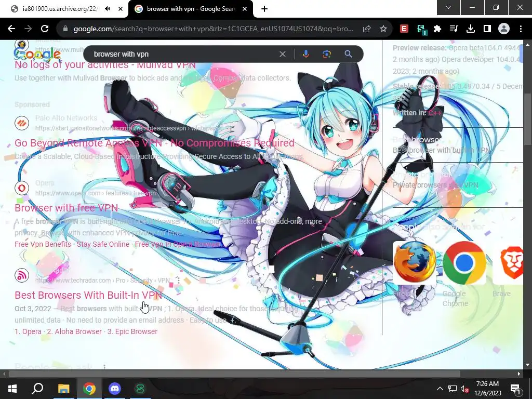Open the media control icon in toolbar

coord(454,29)
